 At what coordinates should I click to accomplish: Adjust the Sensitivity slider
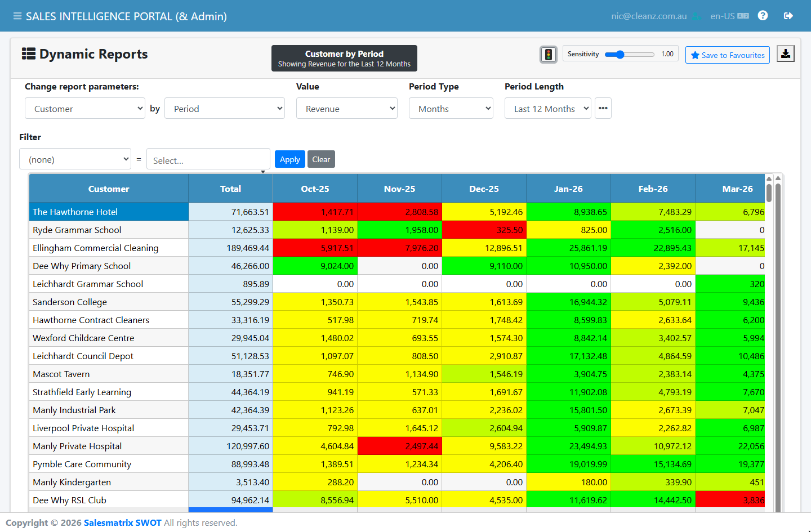(x=629, y=55)
